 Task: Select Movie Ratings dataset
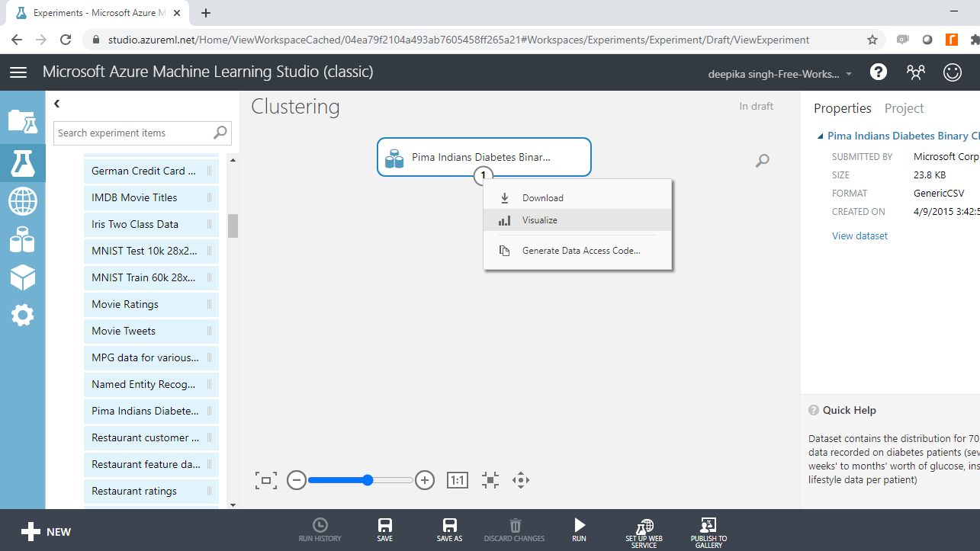coord(151,304)
